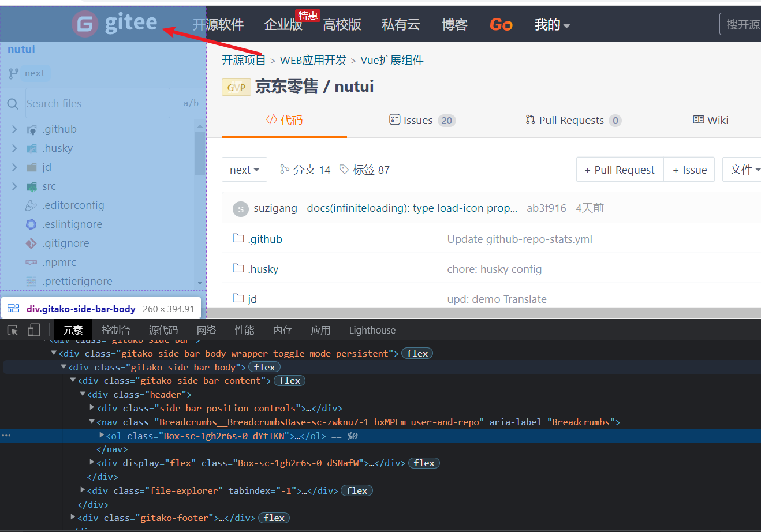Image resolution: width=761 pixels, height=532 pixels.
Task: Click the .github folder icon in the sidebar
Action: (x=32, y=130)
